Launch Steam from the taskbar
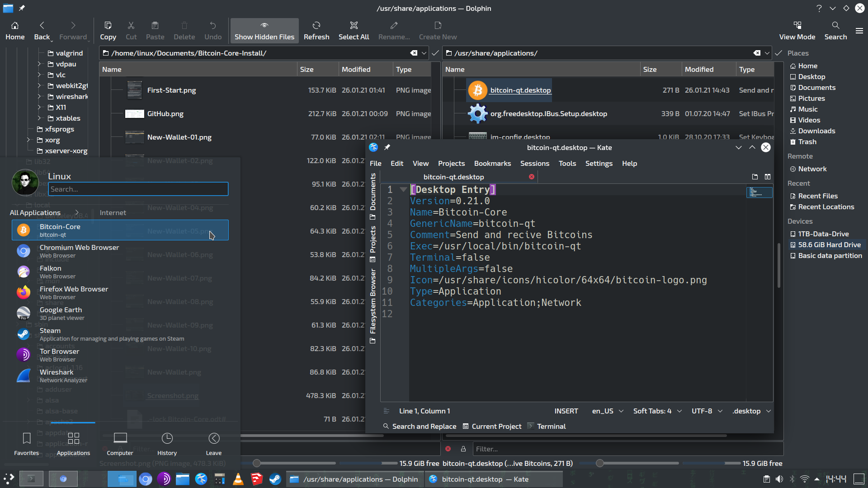The width and height of the screenshot is (868, 488). click(x=275, y=479)
